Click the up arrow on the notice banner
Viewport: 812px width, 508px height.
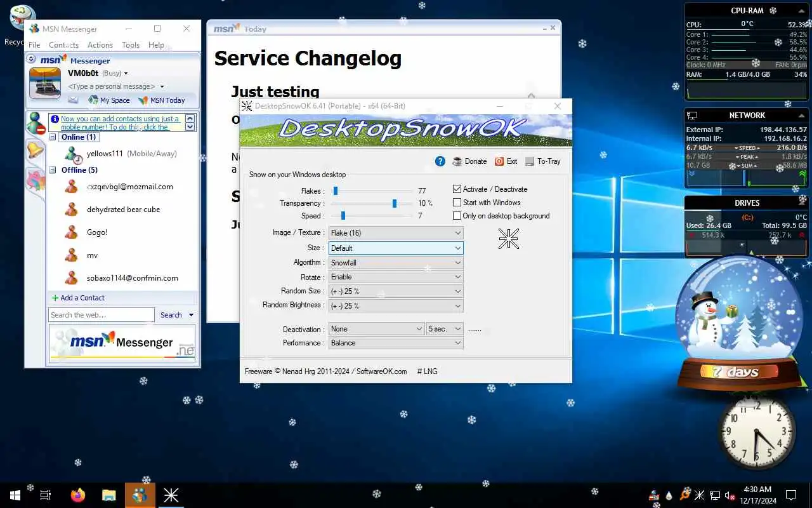[190, 119]
